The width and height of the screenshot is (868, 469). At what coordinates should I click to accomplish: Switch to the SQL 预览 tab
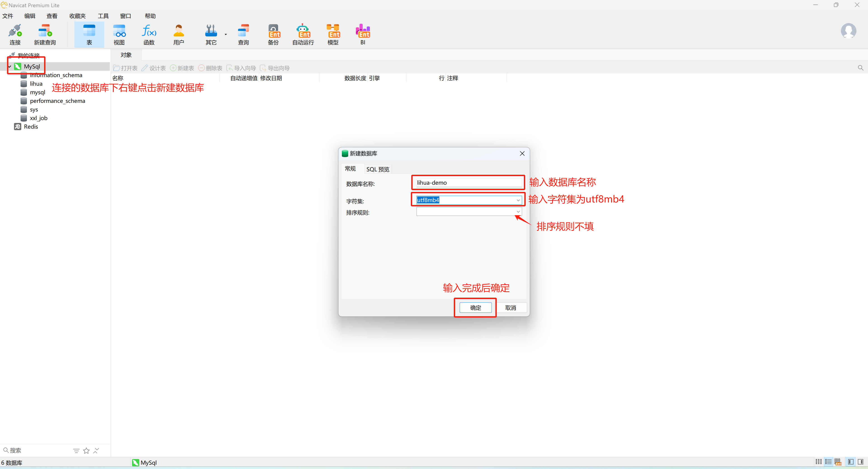(x=377, y=169)
